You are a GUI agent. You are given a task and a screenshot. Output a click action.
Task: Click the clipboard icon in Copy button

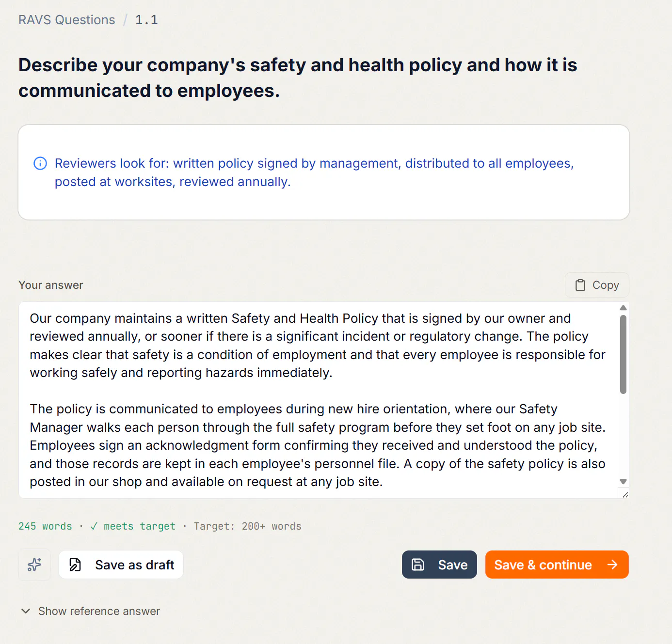click(580, 285)
